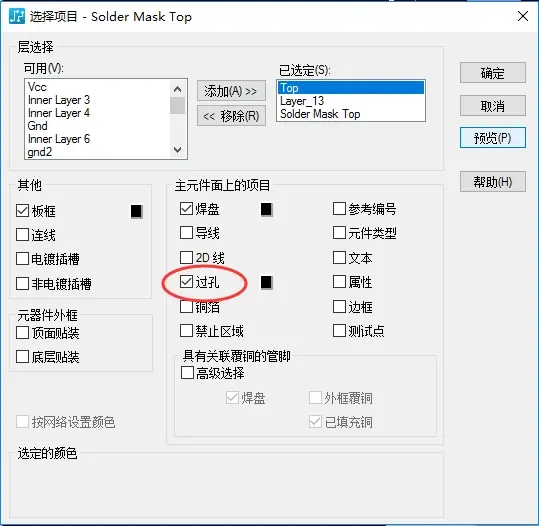Click the << 移除(R) button
The height and width of the screenshot is (526, 539).
click(231, 116)
